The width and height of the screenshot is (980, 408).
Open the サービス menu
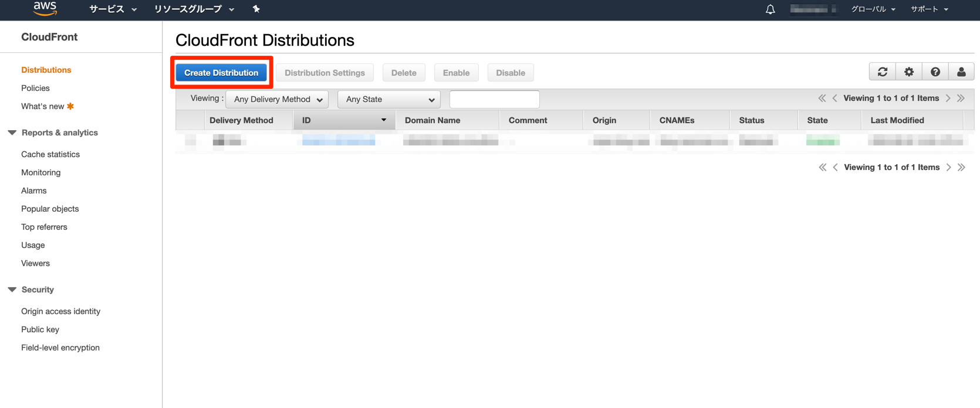click(113, 9)
